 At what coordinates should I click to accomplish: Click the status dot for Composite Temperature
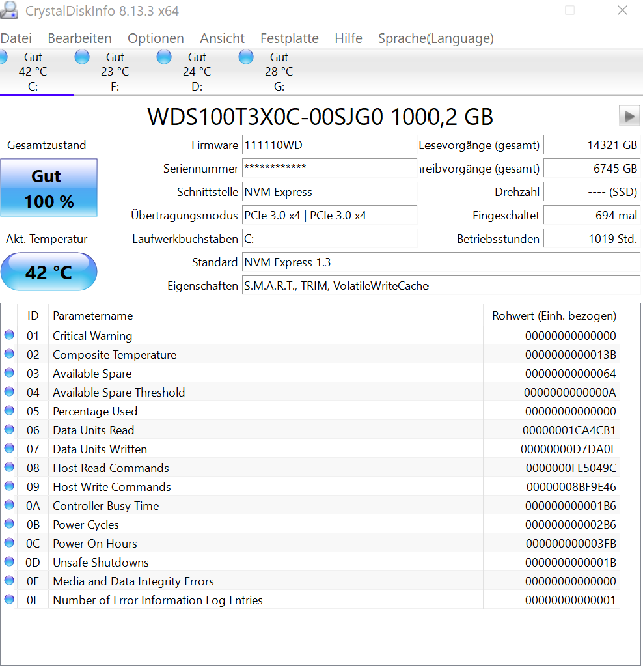tap(9, 354)
